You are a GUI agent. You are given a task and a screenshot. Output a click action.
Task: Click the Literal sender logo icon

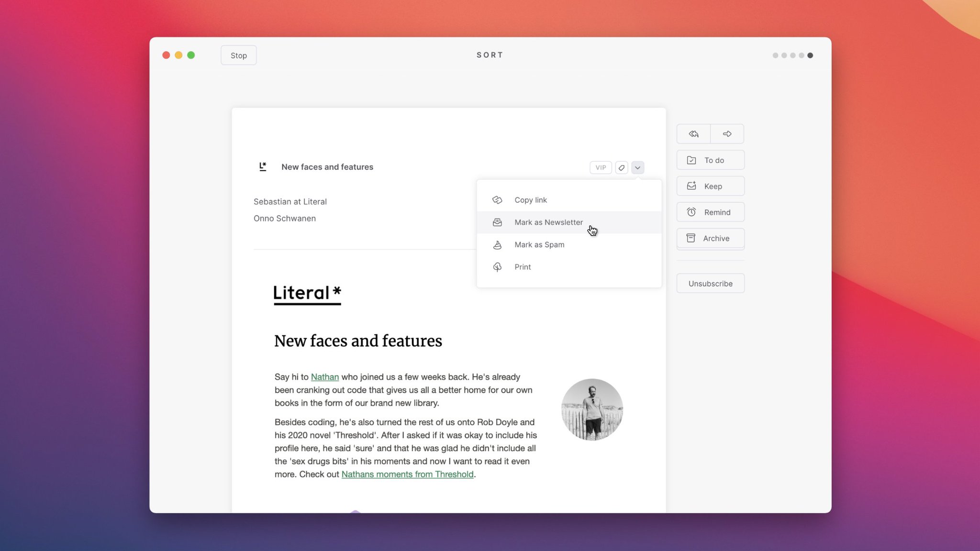(263, 166)
